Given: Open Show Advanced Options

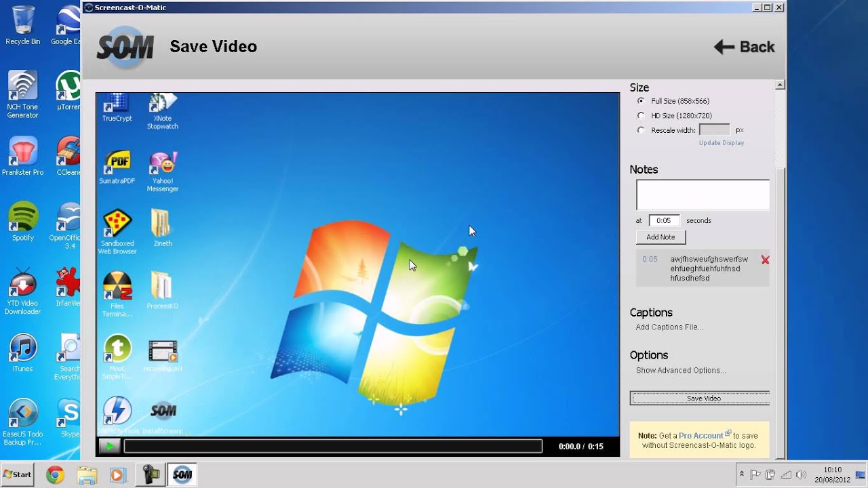Looking at the screenshot, I should pos(681,371).
